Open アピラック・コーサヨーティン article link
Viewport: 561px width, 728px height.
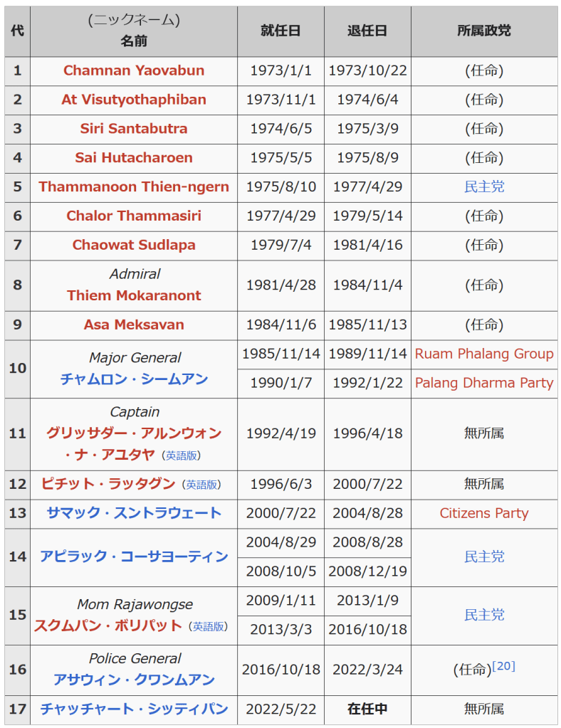click(x=134, y=556)
